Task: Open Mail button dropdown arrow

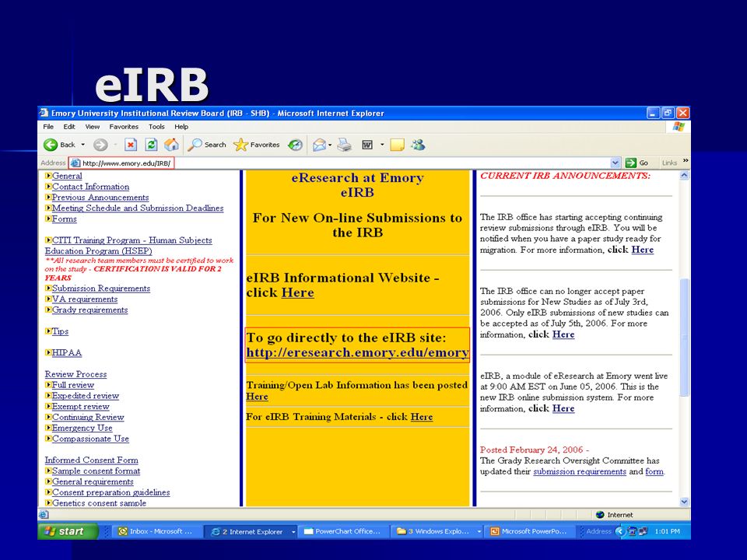Action: pos(330,145)
